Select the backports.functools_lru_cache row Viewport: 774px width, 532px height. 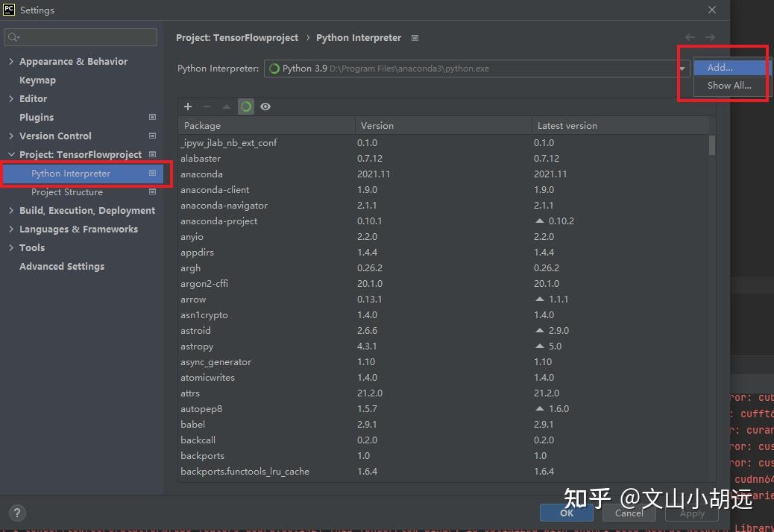(443, 472)
